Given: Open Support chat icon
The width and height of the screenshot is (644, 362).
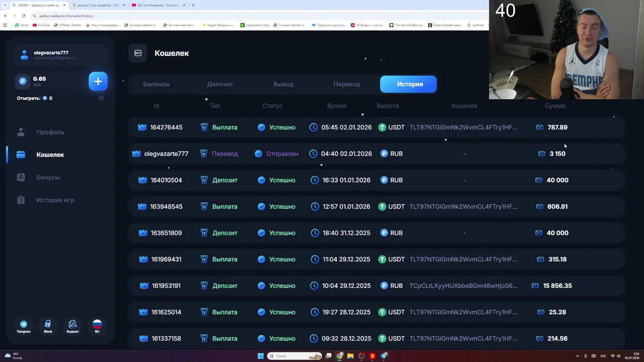Looking at the screenshot, I should (x=72, y=326).
